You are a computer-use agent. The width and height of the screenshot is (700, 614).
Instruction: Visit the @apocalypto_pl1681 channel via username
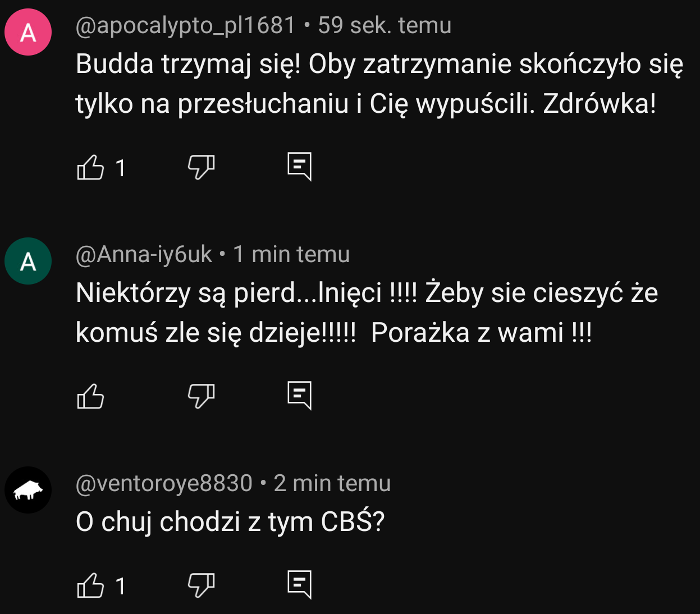[185, 25]
